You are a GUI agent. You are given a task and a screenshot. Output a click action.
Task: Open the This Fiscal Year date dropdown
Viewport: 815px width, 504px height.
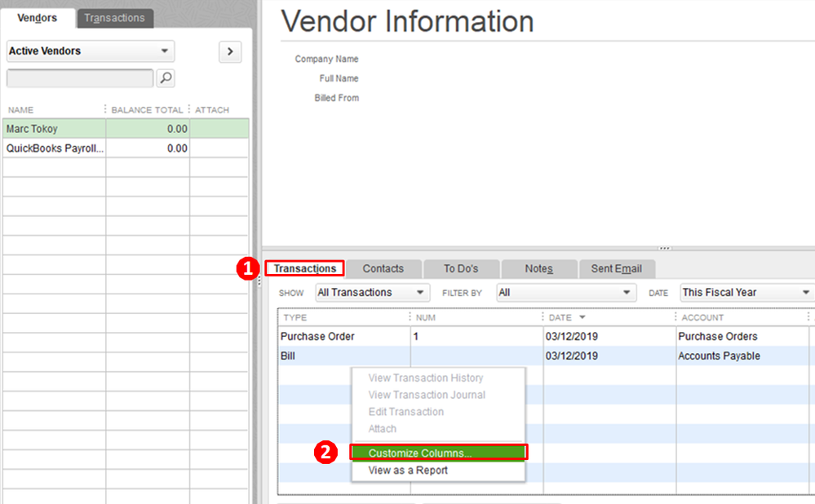(747, 293)
